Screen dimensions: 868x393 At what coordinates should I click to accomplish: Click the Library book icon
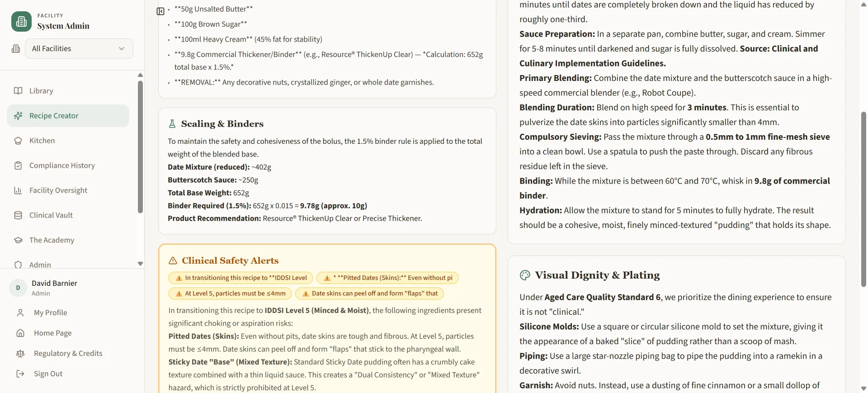tap(18, 91)
